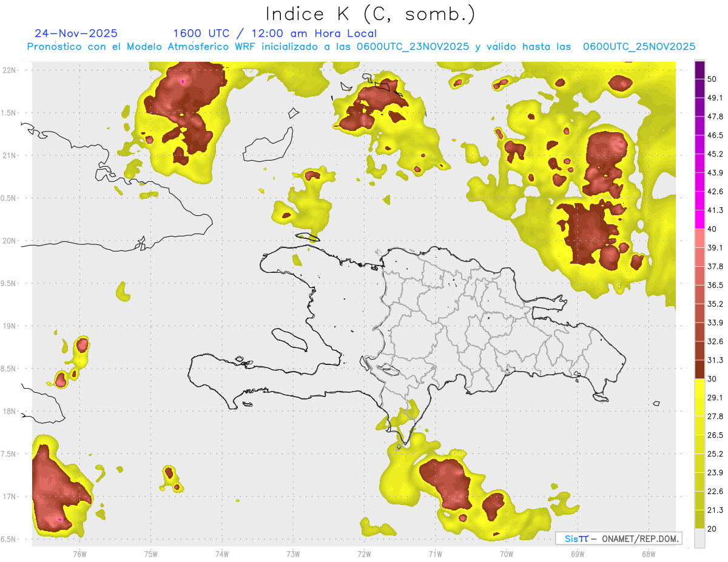Pick the magenta swatch between 40 and 41.3
This screenshot has width=728, height=562.
click(x=699, y=219)
